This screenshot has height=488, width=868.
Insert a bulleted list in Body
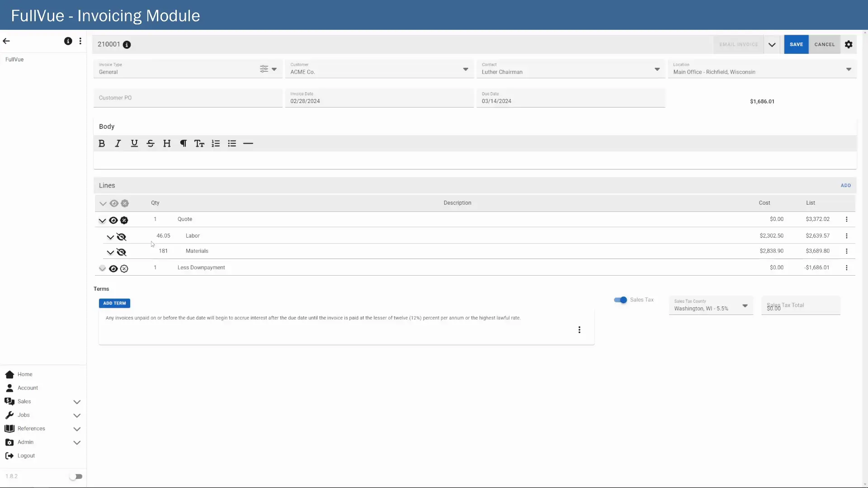click(232, 144)
